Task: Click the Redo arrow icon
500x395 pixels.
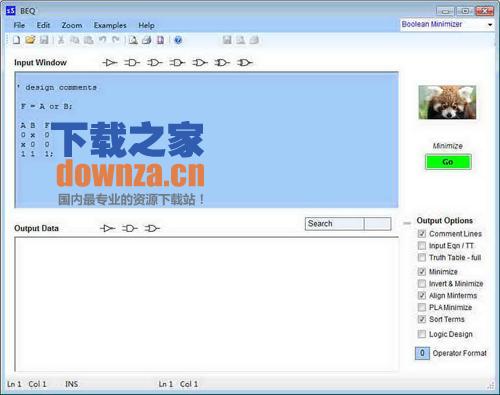Action: click(x=116, y=40)
